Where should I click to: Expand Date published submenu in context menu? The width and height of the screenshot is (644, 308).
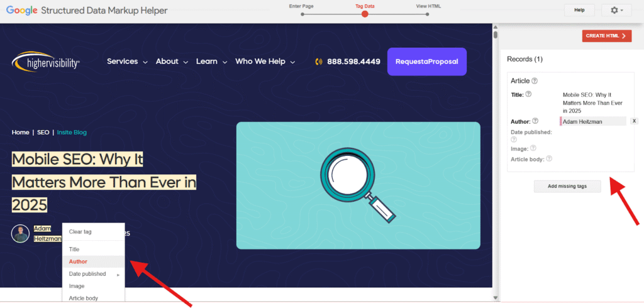tap(93, 274)
